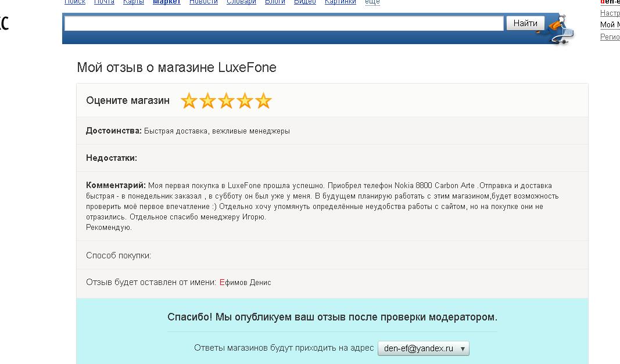
Task: Open the Картинки link
Action: [341, 2]
